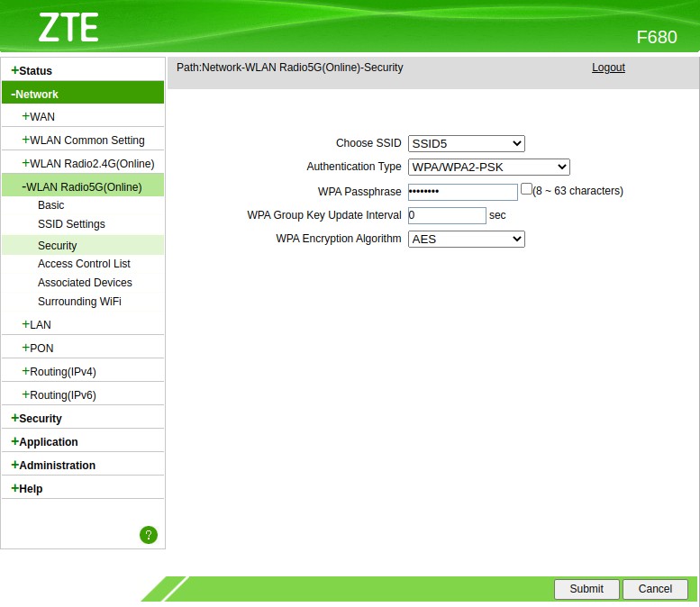This screenshot has width=700, height=607.
Task: Focus the WPA Group Key Update Interval field
Action: [x=447, y=215]
